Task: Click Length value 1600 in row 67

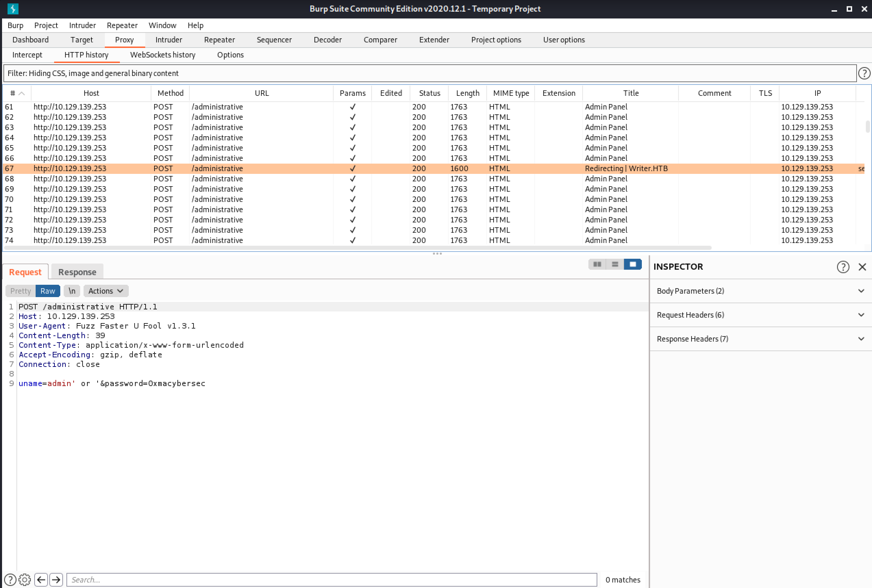Action: [x=459, y=168]
